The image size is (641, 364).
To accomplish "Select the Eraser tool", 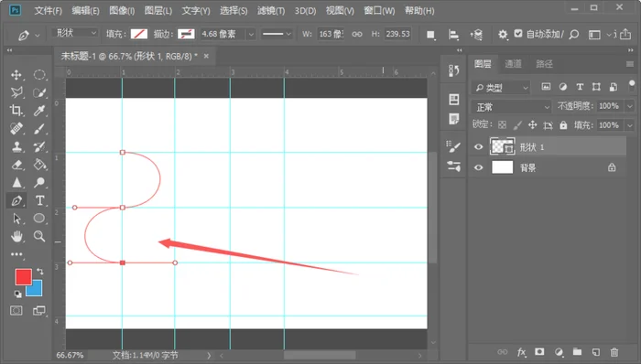I will click(16, 165).
